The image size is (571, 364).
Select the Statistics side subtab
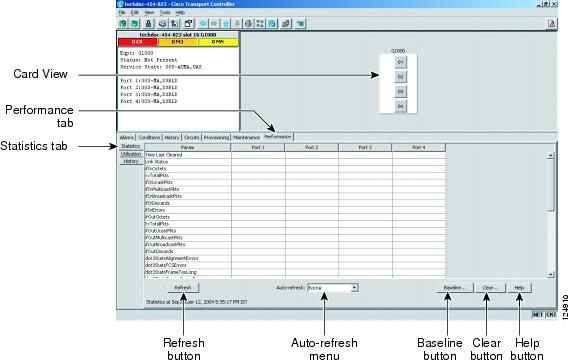point(131,146)
